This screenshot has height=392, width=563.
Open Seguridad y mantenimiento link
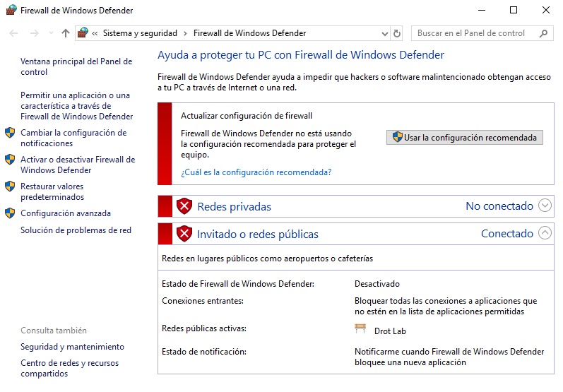[x=72, y=347]
